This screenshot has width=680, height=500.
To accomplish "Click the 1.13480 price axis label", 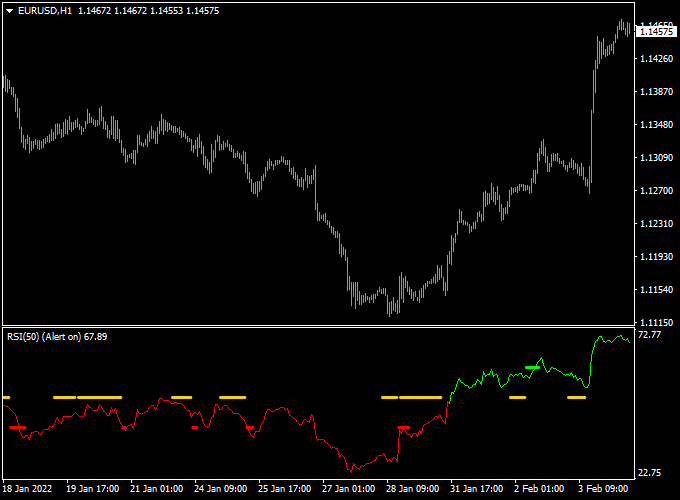I will point(657,125).
